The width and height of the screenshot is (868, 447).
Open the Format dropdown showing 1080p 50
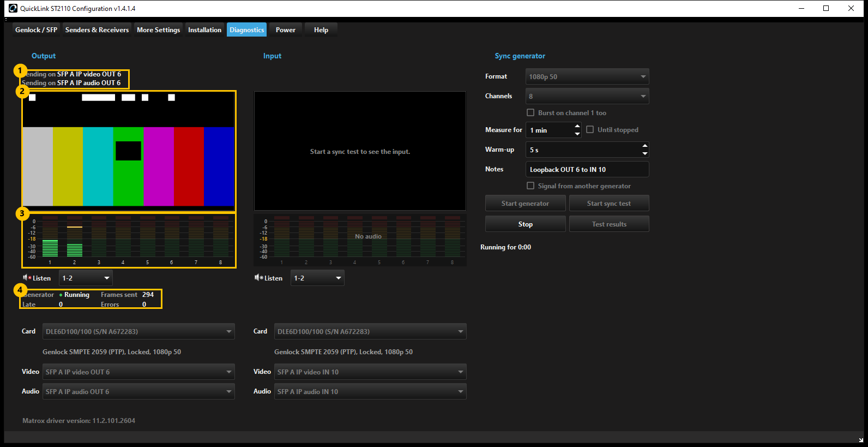point(587,76)
